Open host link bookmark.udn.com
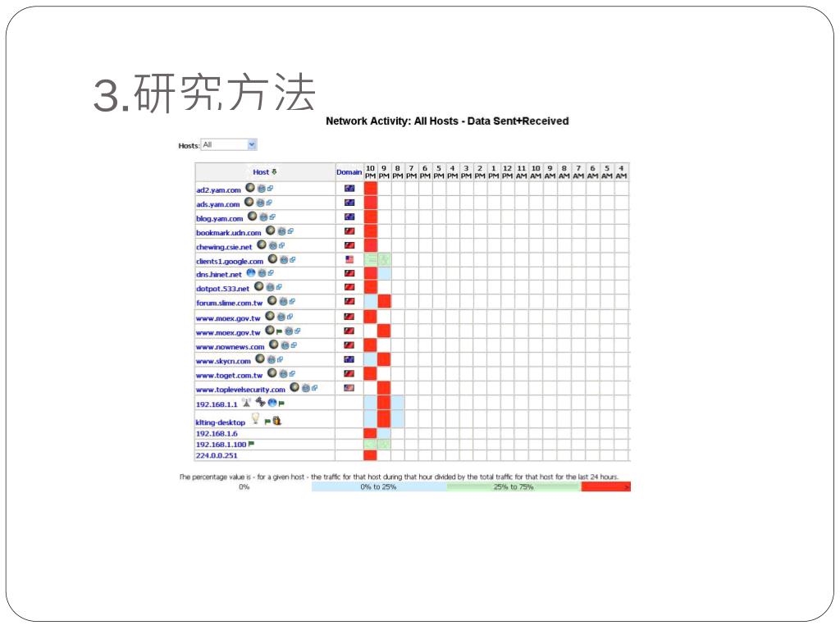The image size is (840, 630). [229, 233]
